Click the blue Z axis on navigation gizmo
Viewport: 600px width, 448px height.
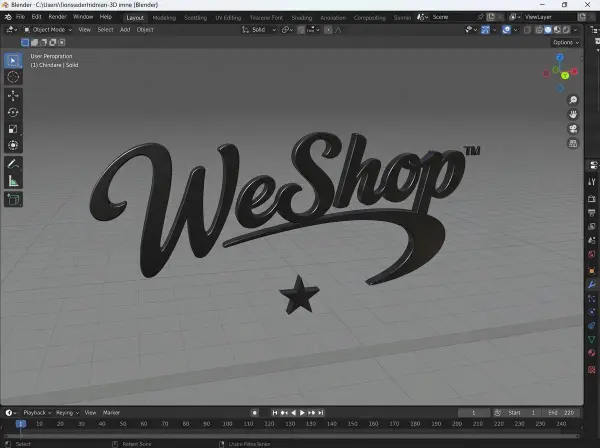point(560,57)
